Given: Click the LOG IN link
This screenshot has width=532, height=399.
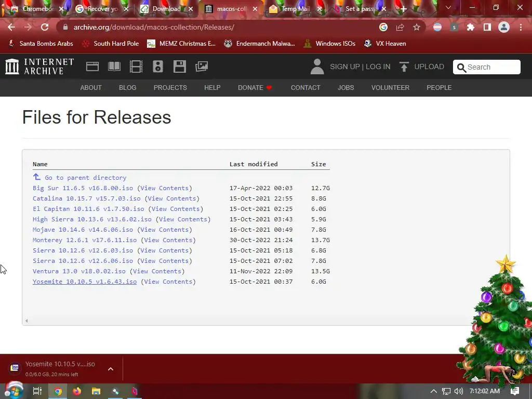Looking at the screenshot, I should [378, 66].
